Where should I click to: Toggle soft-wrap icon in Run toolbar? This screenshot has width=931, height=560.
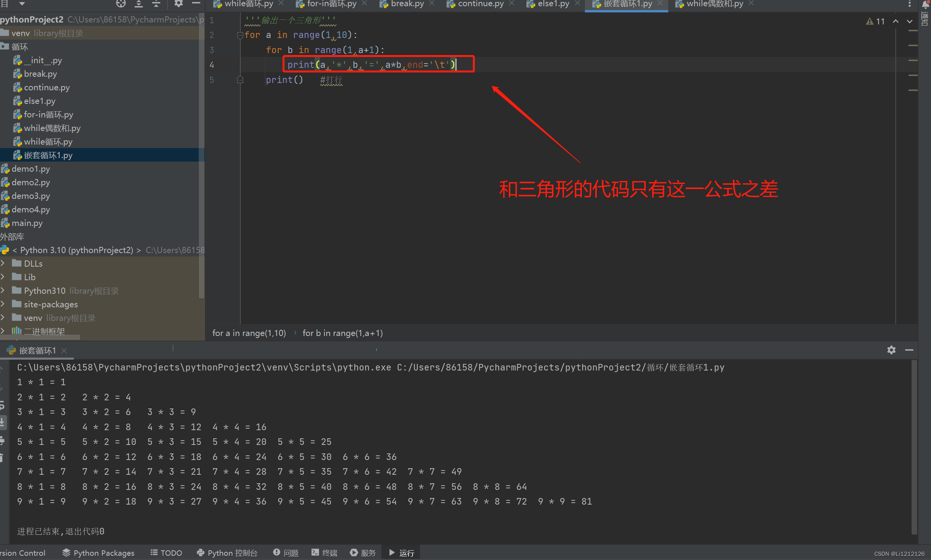[x=2, y=405]
